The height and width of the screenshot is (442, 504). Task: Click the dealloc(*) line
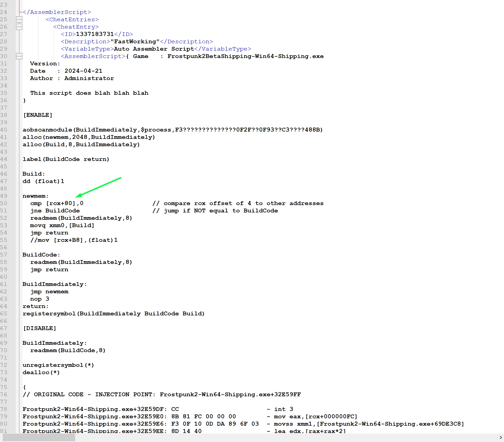(x=41, y=373)
